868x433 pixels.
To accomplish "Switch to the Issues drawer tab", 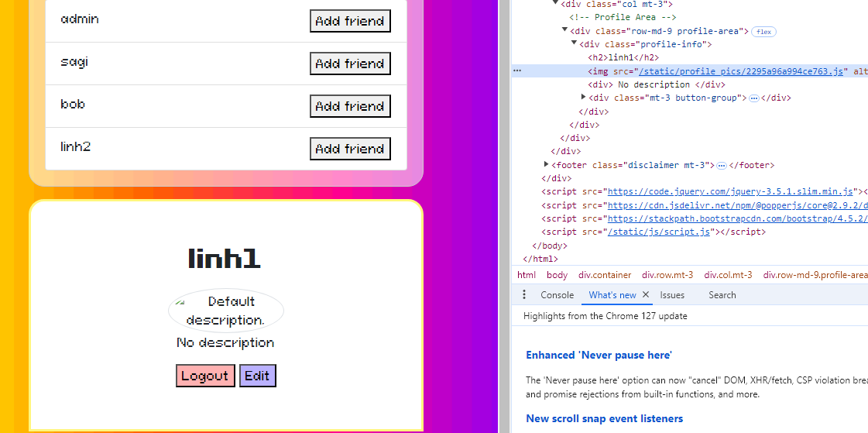I will (672, 295).
